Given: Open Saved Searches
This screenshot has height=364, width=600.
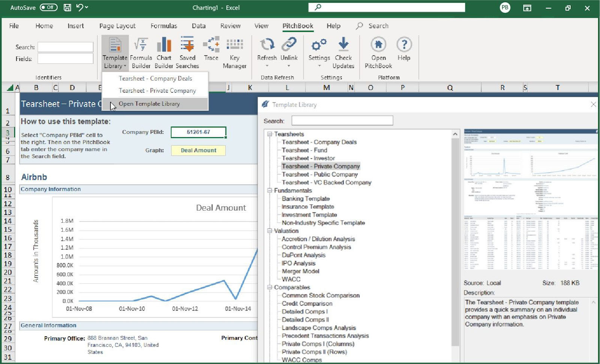Looking at the screenshot, I should click(187, 53).
